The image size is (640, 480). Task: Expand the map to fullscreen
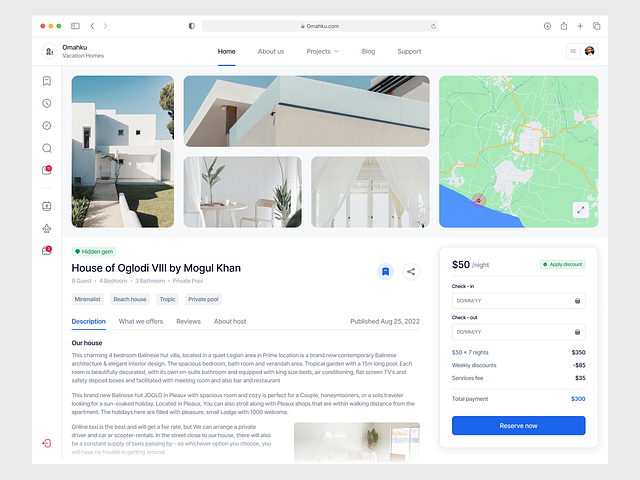(x=580, y=209)
